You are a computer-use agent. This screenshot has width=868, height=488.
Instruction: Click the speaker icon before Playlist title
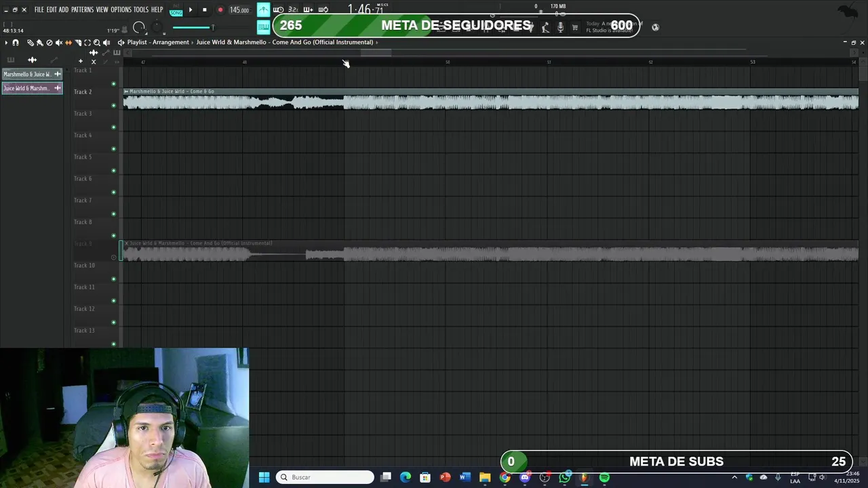point(121,43)
